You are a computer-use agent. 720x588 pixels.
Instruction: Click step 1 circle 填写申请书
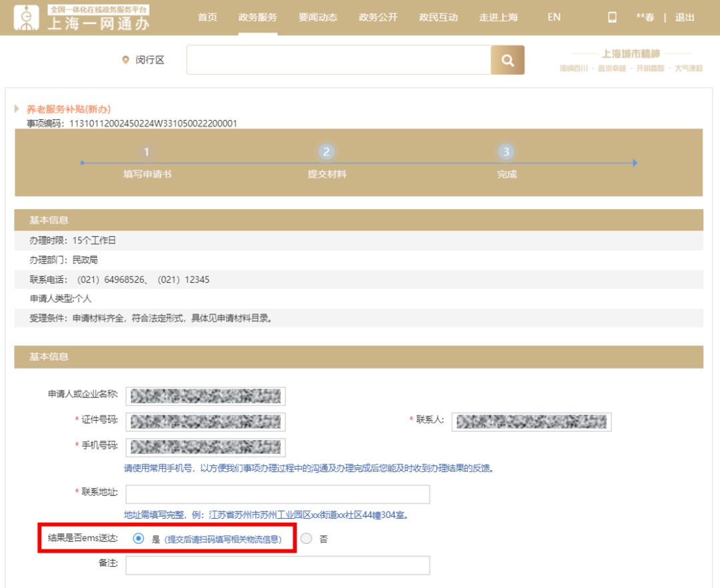point(147,152)
